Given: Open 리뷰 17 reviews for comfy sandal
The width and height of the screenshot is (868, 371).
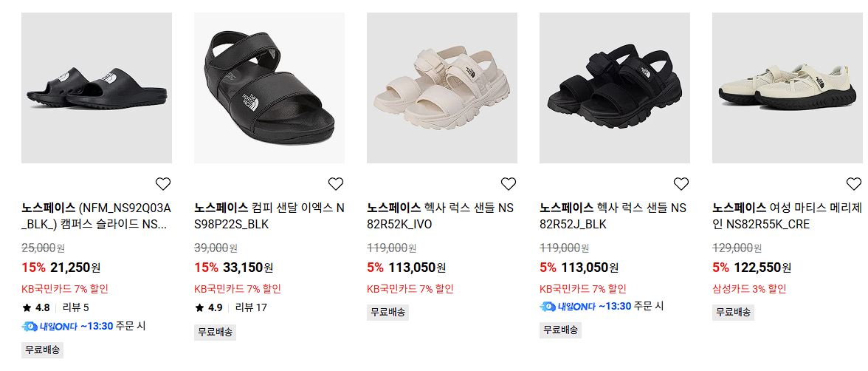Looking at the screenshot, I should 251,307.
